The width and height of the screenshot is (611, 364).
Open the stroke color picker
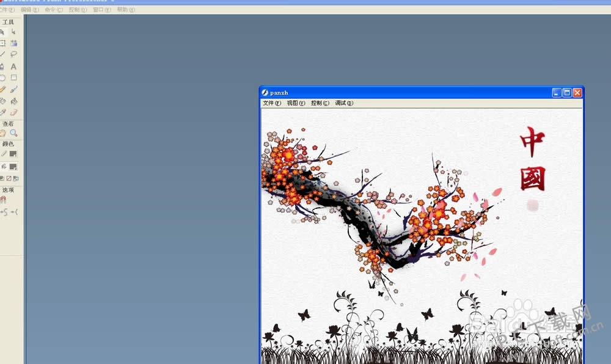click(13, 154)
